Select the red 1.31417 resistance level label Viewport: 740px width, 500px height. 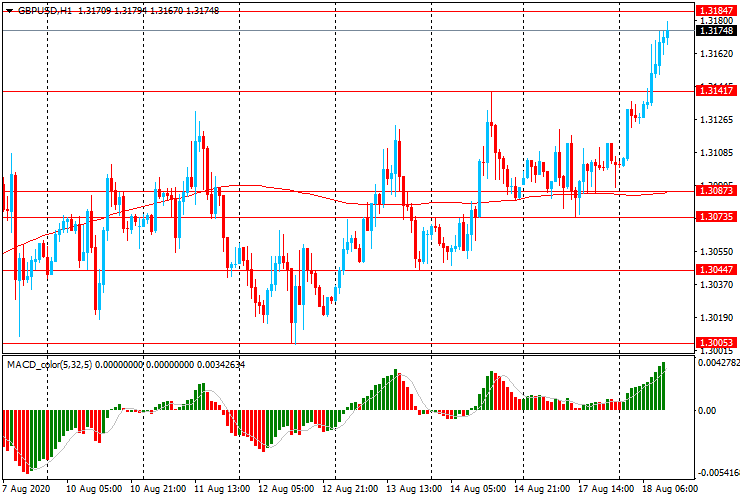[716, 91]
